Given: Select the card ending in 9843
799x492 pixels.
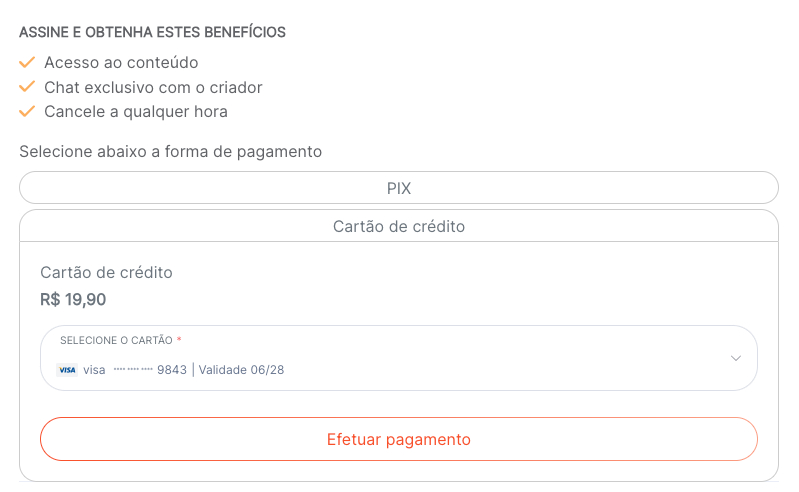Looking at the screenshot, I should click(171, 370).
